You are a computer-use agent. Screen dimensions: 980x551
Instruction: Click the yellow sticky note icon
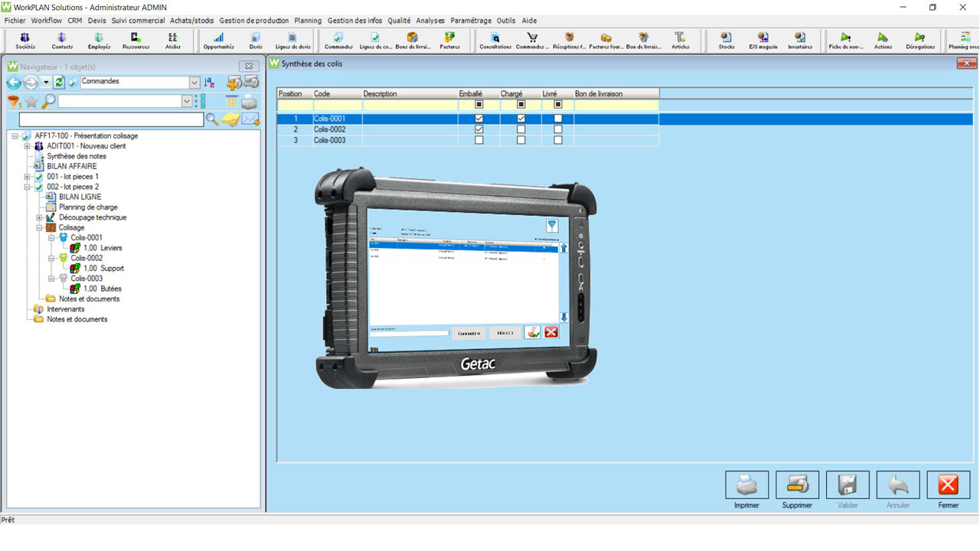[230, 119]
